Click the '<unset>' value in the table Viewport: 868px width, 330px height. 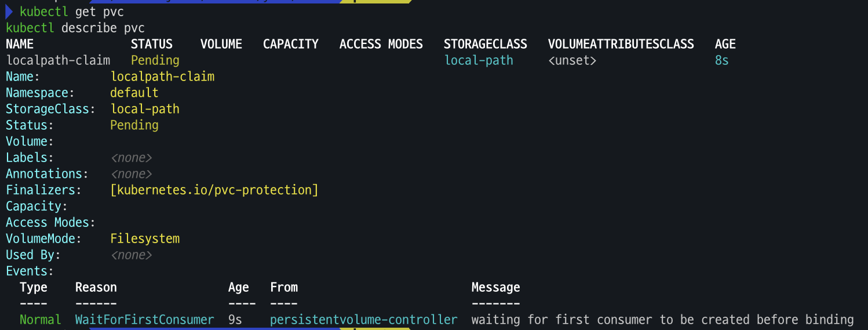coord(572,60)
